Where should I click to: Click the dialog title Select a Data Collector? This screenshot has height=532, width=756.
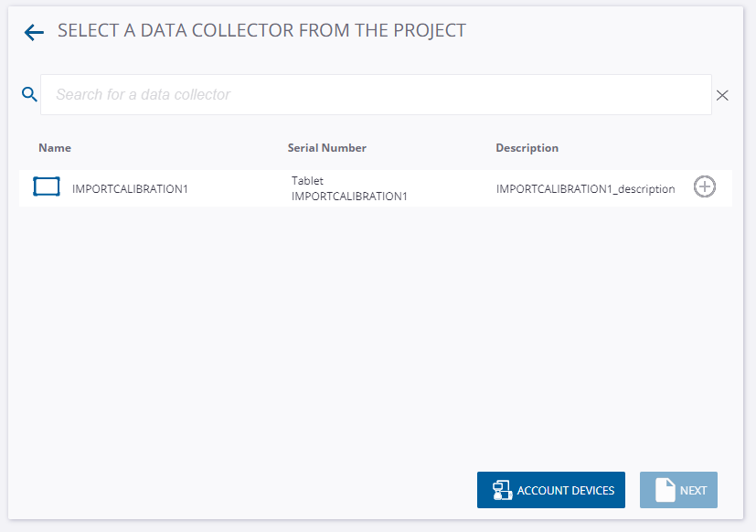click(x=261, y=30)
